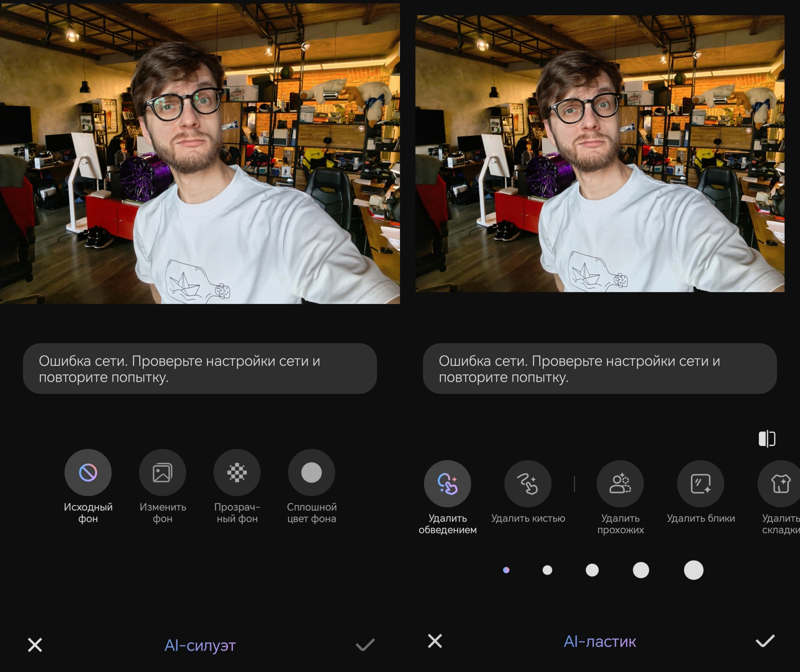Cancel the AI silhouette editing

coord(35,645)
